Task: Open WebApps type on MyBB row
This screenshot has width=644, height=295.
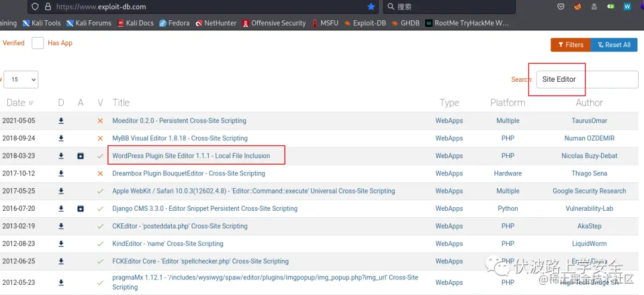Action: click(449, 138)
